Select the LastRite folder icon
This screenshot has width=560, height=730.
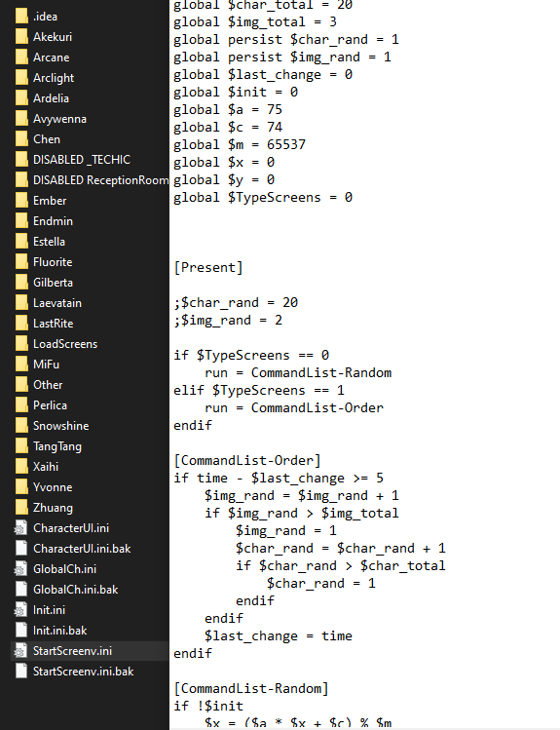tap(21, 324)
